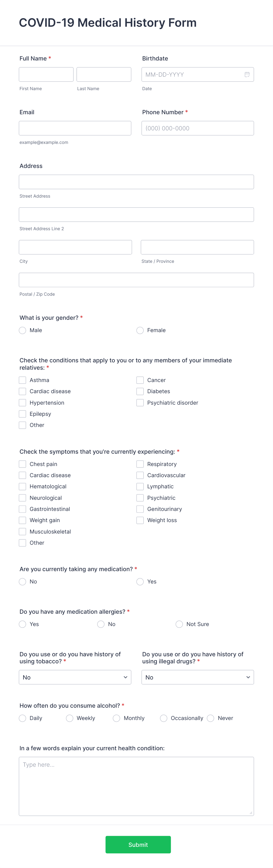The width and height of the screenshot is (273, 868).
Task: Click the Submit button
Action: coord(138,845)
